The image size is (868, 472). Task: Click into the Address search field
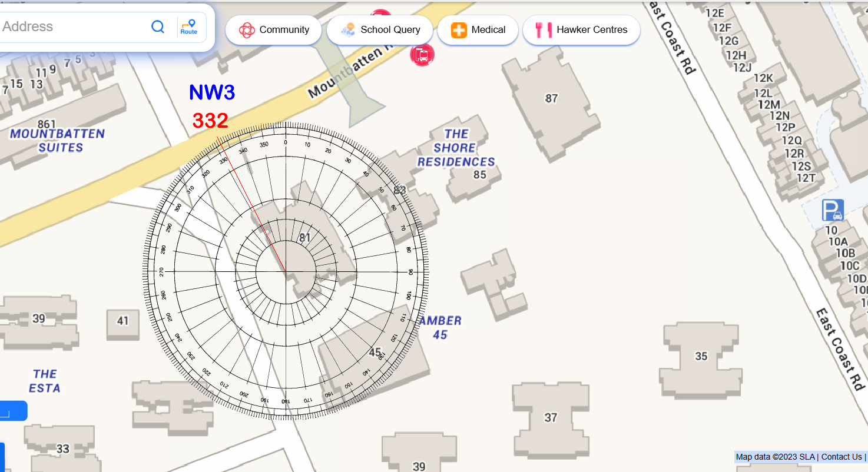coord(71,26)
